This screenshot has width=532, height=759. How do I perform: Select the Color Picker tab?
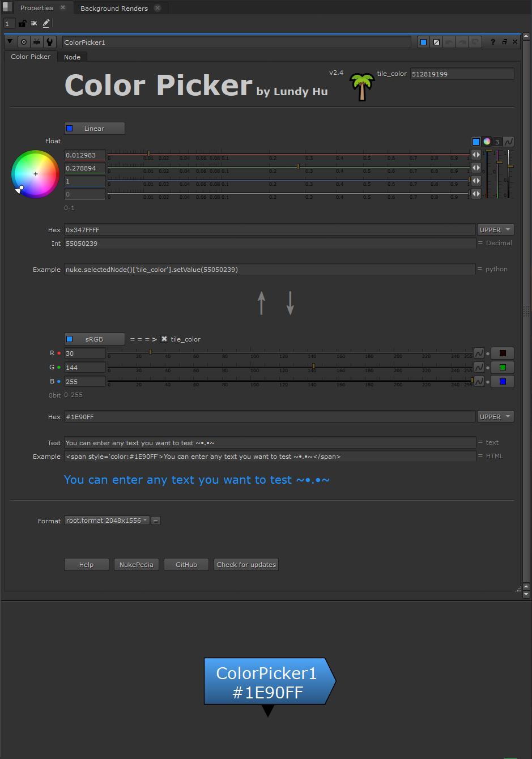point(31,57)
